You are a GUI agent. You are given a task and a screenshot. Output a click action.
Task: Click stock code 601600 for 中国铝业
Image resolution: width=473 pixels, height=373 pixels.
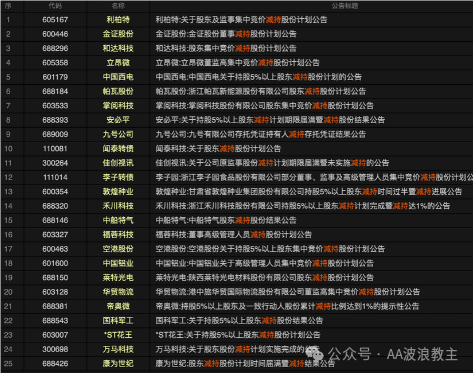click(x=55, y=263)
